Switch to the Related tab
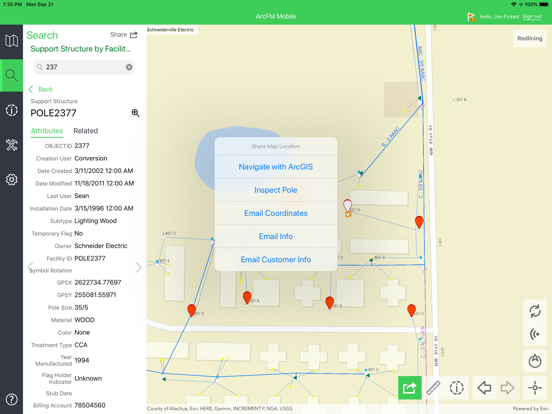 point(86,131)
